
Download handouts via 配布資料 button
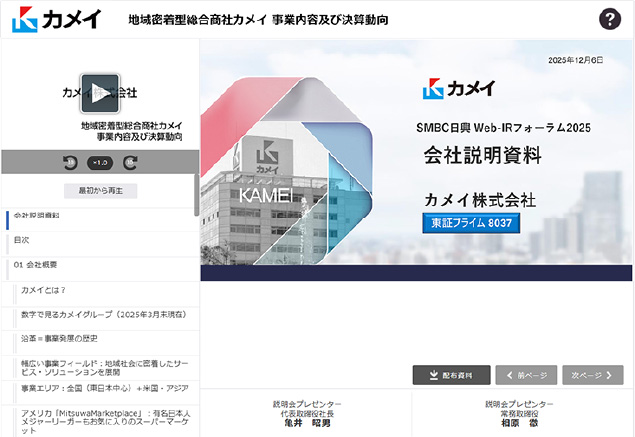coord(451,375)
